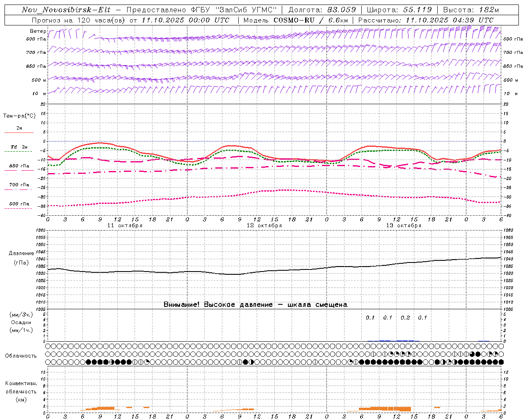Click the 10 м wind level label on the left
Viewport: 525px width, 420px height.
click(x=39, y=94)
